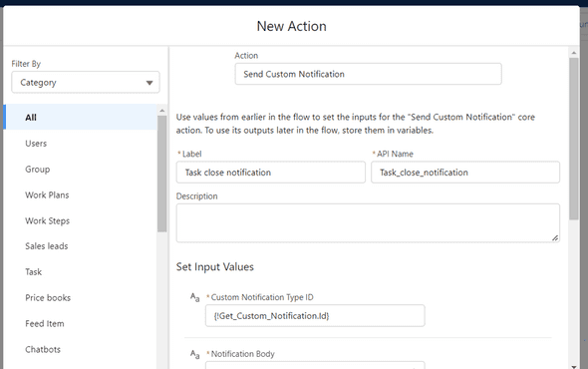Click the category list scroll-up arrow
The height and width of the screenshot is (369, 588).
pos(162,111)
